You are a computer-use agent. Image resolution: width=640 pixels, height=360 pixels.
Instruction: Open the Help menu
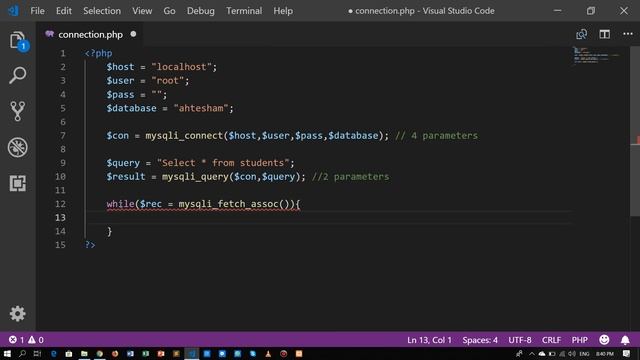[283, 11]
